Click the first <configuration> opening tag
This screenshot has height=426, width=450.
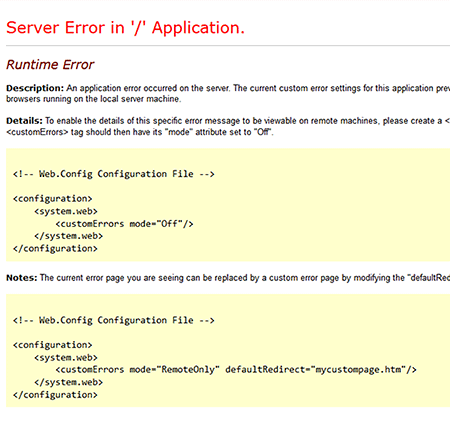pos(52,199)
